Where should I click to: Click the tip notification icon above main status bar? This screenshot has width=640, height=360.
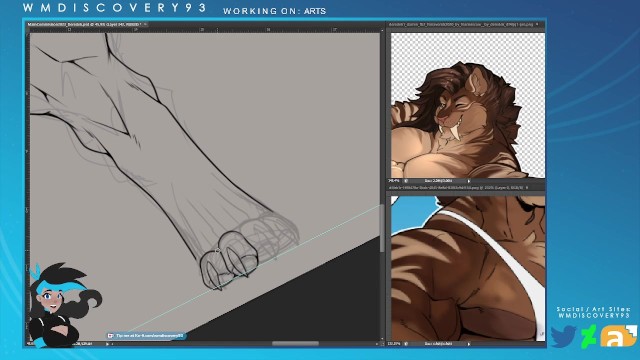[x=110, y=336]
